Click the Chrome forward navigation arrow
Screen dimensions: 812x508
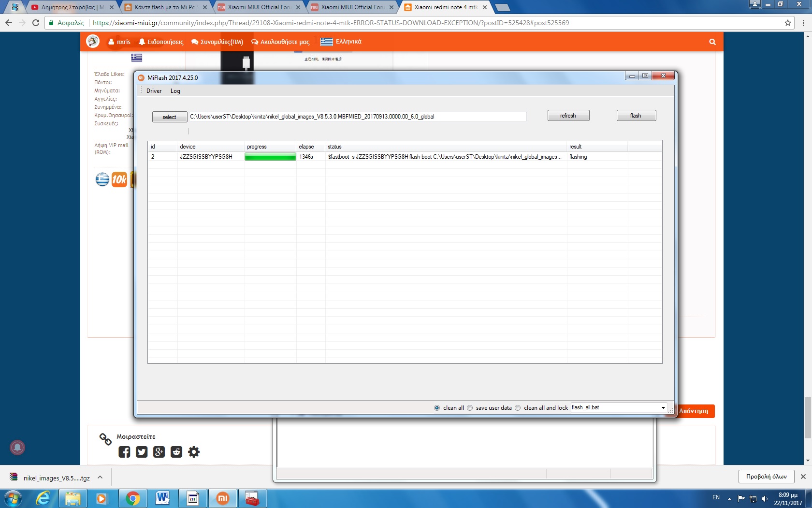(x=22, y=23)
